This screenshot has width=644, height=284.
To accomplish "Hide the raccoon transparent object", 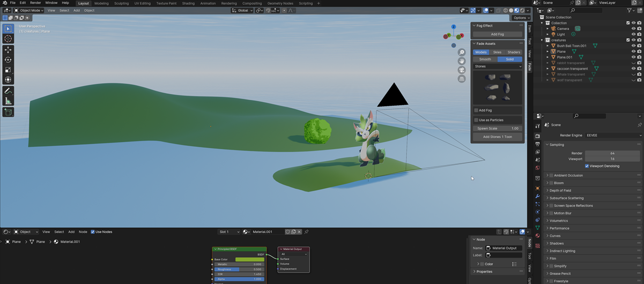I will click(x=633, y=69).
